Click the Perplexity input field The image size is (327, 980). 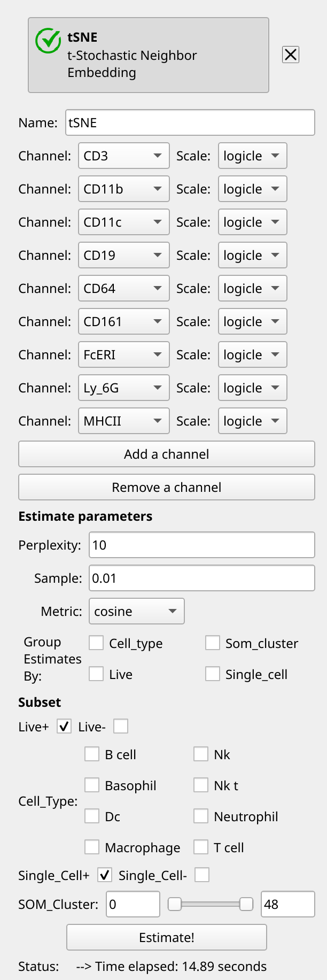[202, 545]
